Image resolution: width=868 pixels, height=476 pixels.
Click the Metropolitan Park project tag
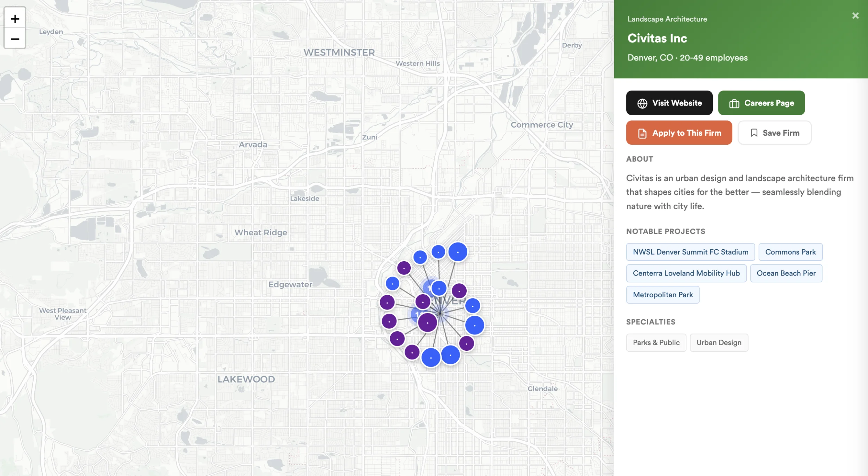pyautogui.click(x=663, y=295)
